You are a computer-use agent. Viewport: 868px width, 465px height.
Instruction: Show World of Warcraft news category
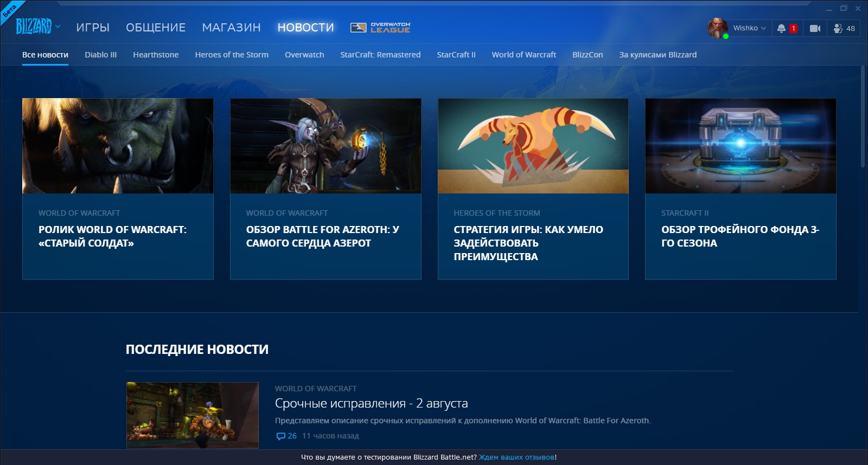coord(524,55)
